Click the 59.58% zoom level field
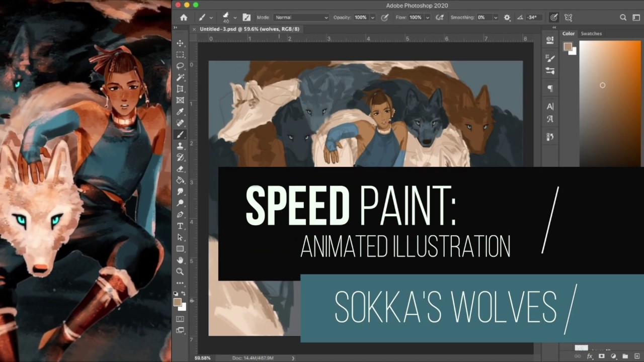This screenshot has height=362, width=644. pyautogui.click(x=202, y=358)
